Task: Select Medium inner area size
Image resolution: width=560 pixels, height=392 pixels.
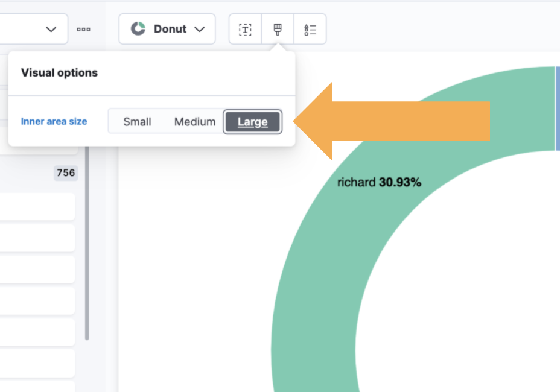Action: [x=194, y=121]
